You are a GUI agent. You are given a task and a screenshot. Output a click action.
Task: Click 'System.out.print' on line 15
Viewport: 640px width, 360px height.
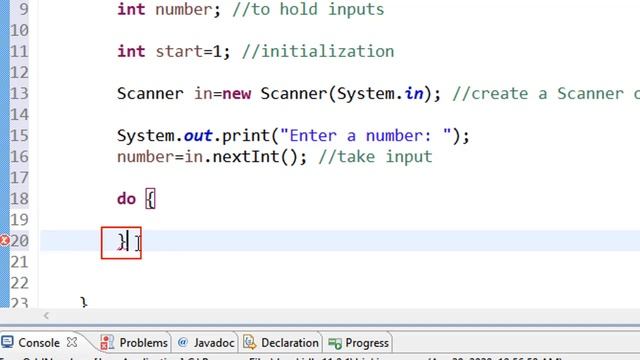pos(193,136)
